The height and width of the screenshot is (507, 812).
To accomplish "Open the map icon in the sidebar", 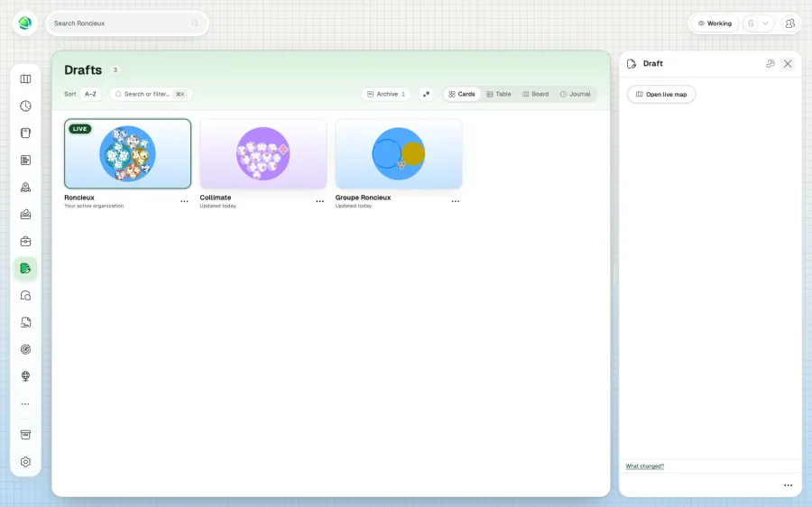I will (x=25, y=79).
